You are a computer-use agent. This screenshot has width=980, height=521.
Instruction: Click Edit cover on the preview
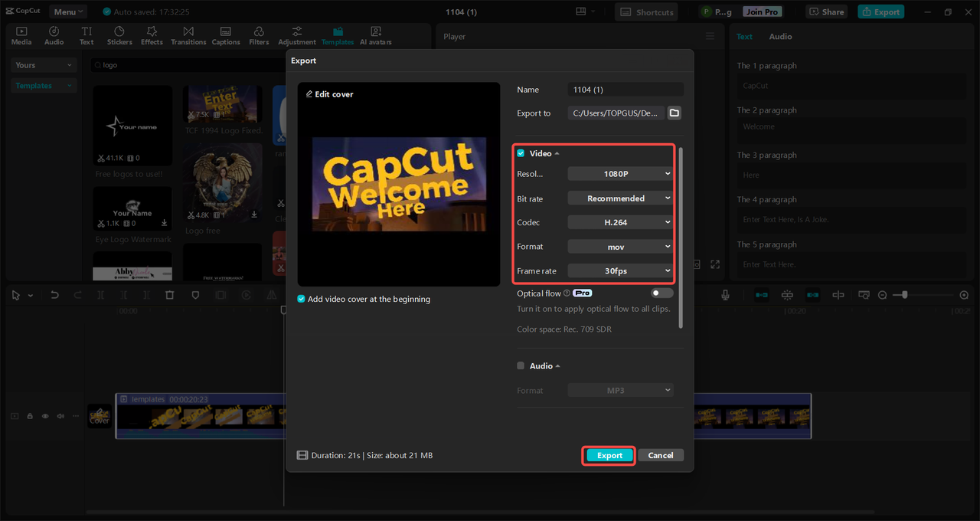[329, 94]
